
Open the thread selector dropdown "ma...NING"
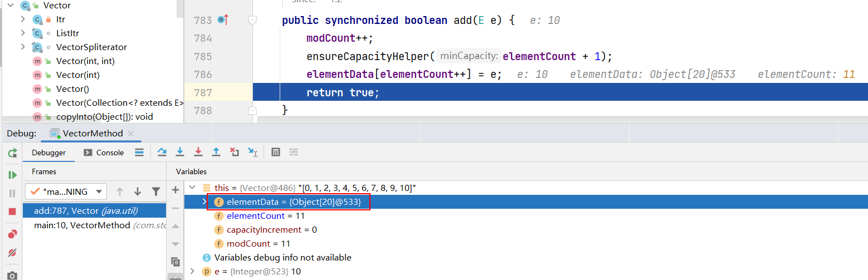(x=65, y=191)
